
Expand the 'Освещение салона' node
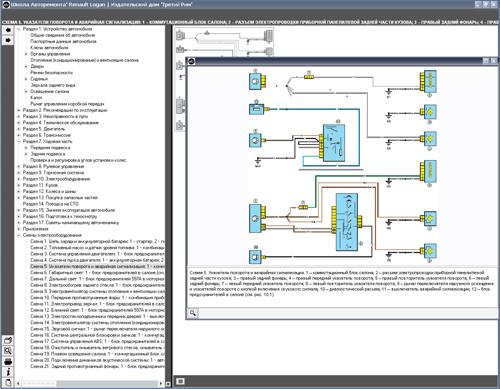click(27, 91)
